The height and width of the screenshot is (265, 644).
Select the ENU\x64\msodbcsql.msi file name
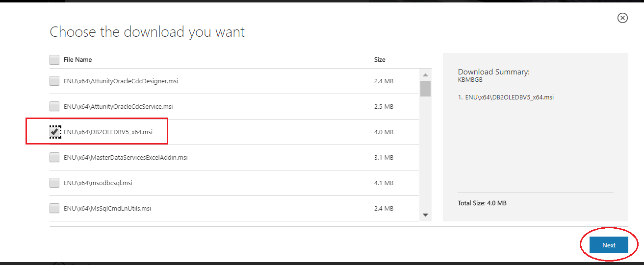coord(98,183)
